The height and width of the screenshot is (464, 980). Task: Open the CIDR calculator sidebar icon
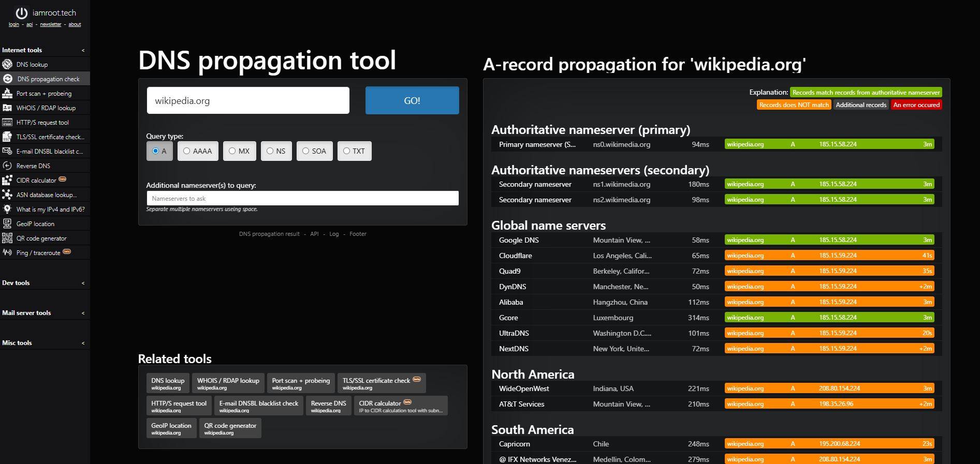(7, 180)
